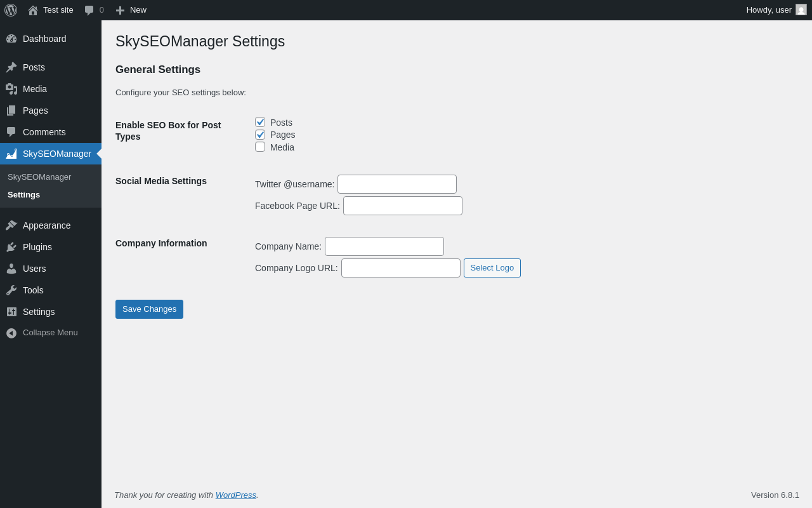Open the Tools menu item

tap(33, 290)
